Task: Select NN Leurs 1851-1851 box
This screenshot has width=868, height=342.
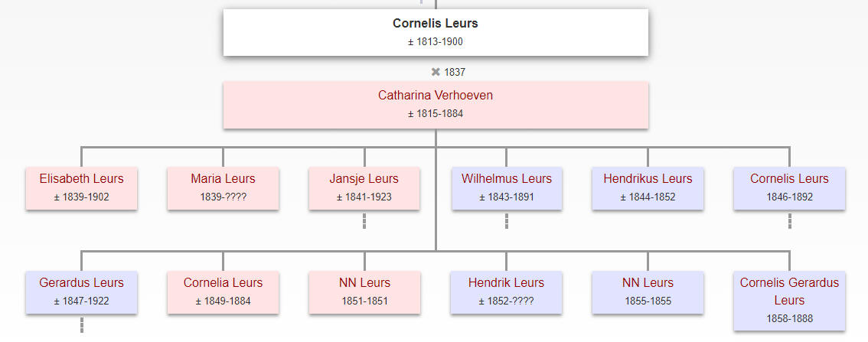Action: (364, 292)
